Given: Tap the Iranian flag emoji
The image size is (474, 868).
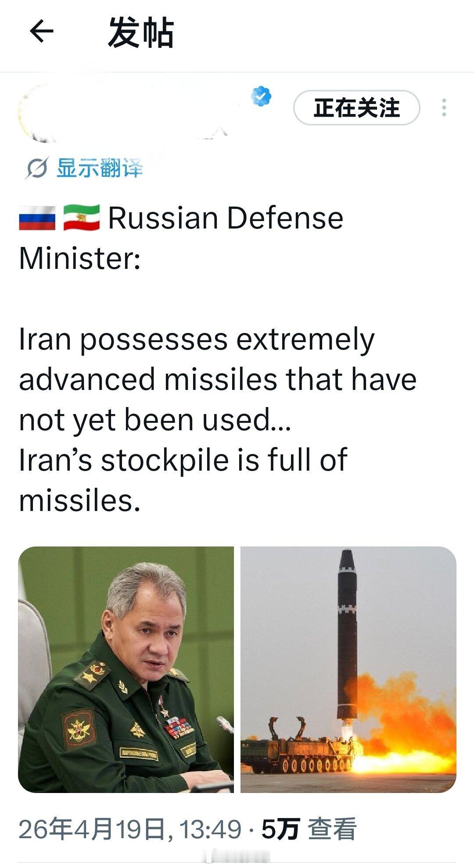Looking at the screenshot, I should 82,218.
